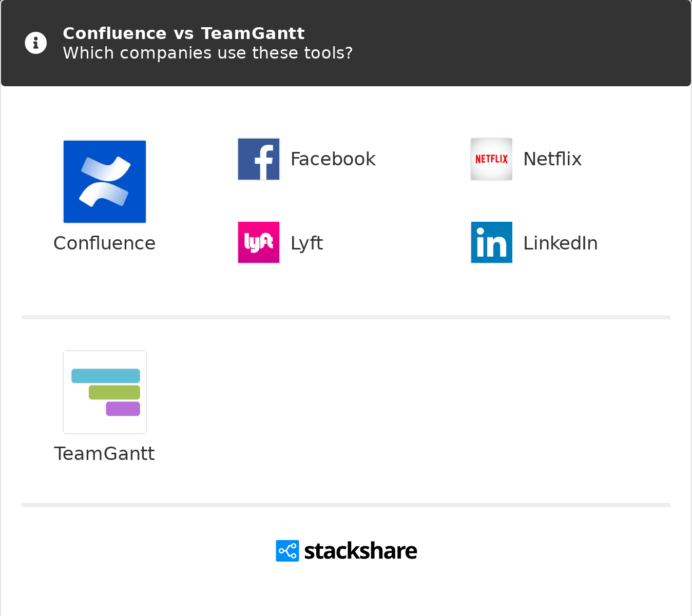
Task: Click the blue StackShare share icon
Action: pos(287,551)
